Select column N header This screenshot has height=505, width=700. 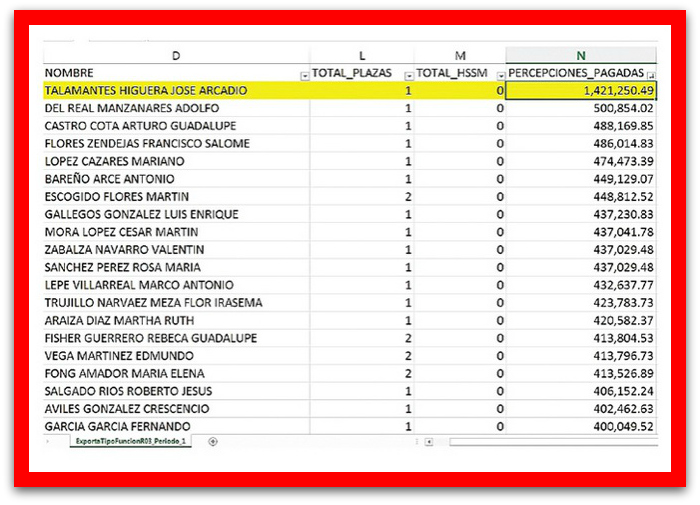point(581,55)
